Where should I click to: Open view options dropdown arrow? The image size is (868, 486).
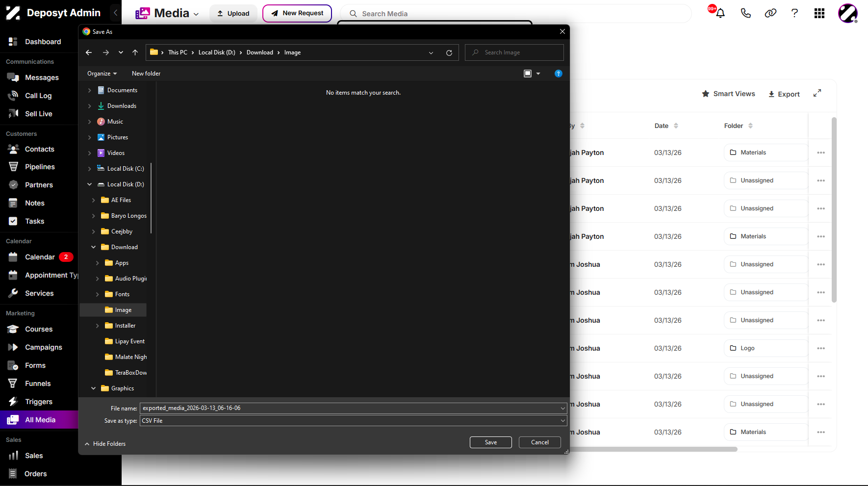538,74
